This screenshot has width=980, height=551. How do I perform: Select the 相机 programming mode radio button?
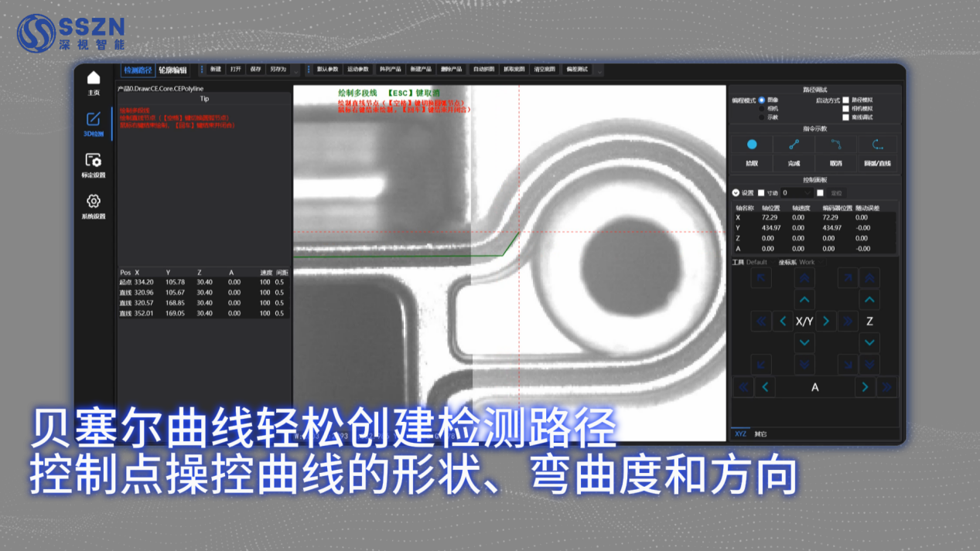click(x=762, y=109)
